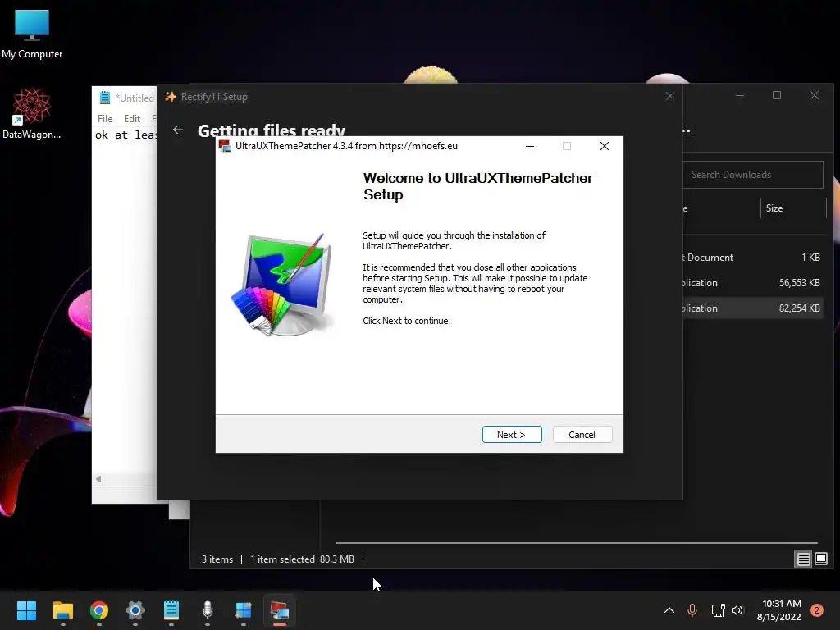840x630 pixels.
Task: Show hidden tray icons chevron
Action: click(669, 610)
